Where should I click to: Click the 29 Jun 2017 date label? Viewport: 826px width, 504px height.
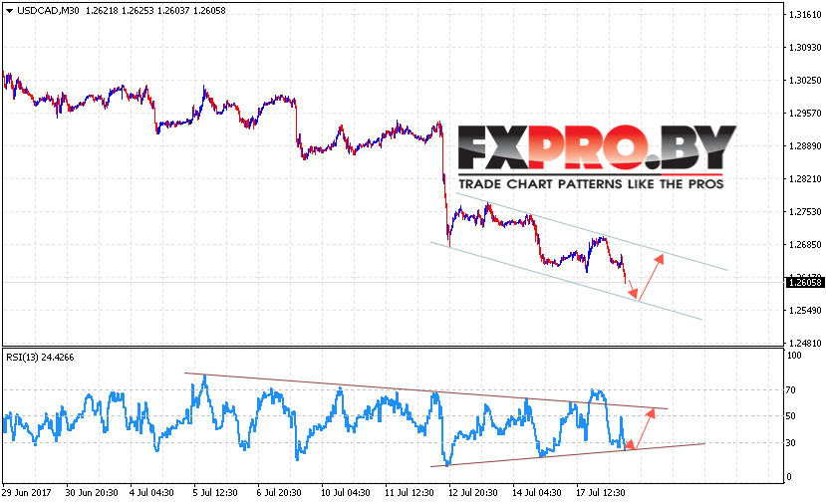pyautogui.click(x=27, y=492)
